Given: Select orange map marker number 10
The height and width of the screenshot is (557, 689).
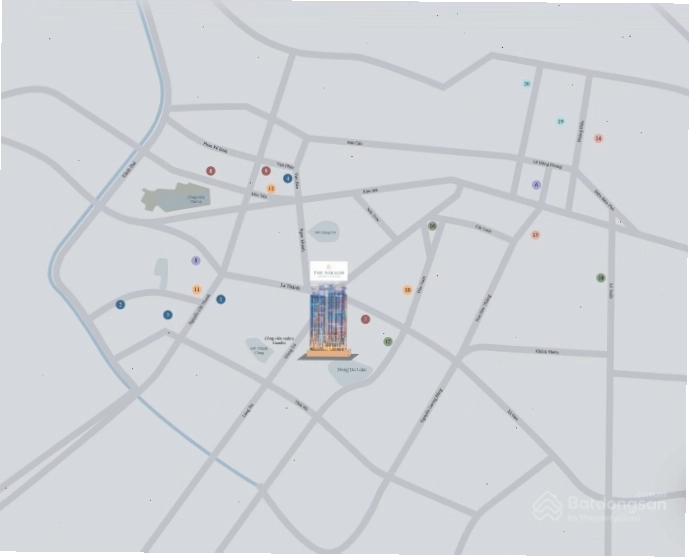Looking at the screenshot, I should 407,290.
